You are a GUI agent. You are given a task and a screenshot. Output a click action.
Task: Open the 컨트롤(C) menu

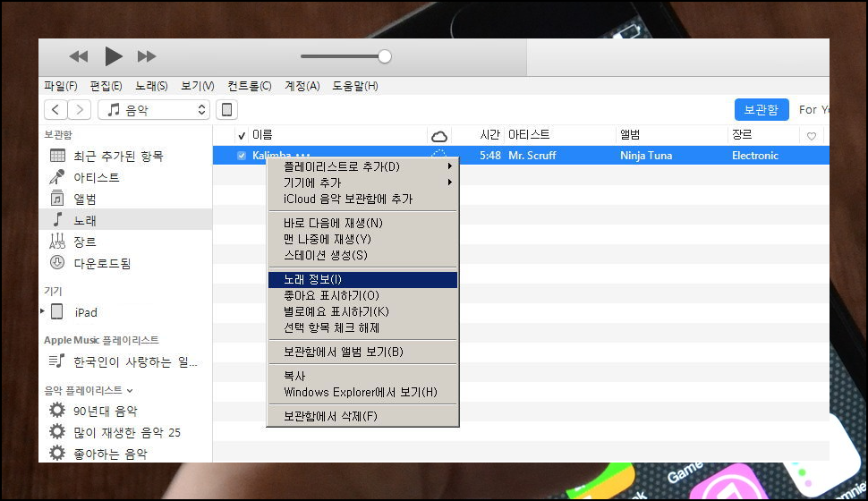[249, 86]
